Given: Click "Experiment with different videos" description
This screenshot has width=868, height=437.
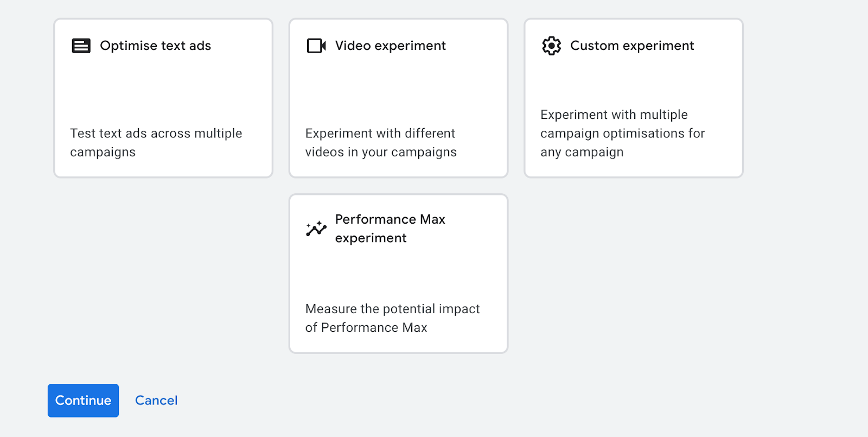Looking at the screenshot, I should [x=381, y=143].
